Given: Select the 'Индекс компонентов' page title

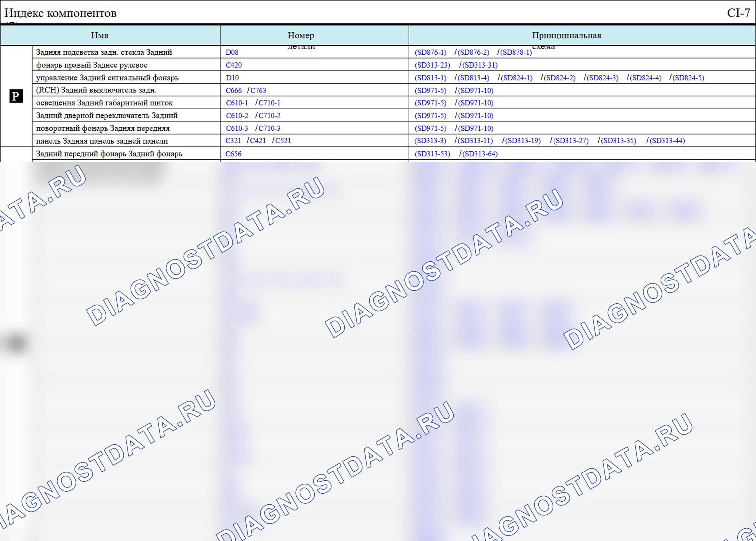Looking at the screenshot, I should pos(60,13).
